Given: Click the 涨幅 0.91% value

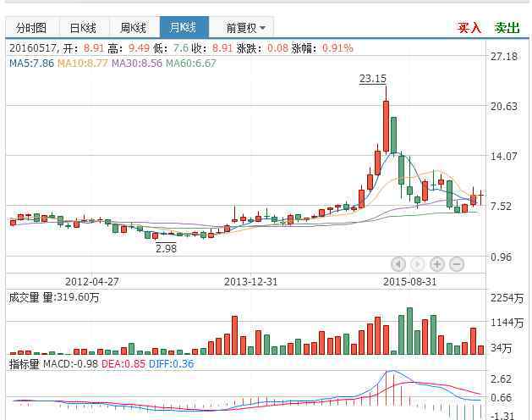Looking at the screenshot, I should (x=337, y=48).
